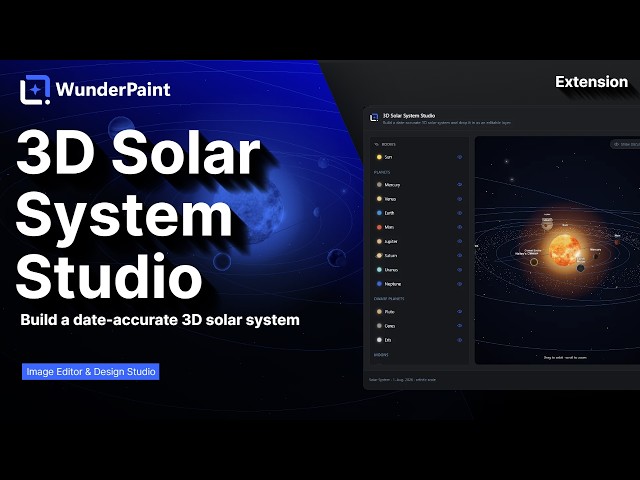Click the WunderPaint logo icon
This screenshot has width=640, height=480.
(x=35, y=90)
